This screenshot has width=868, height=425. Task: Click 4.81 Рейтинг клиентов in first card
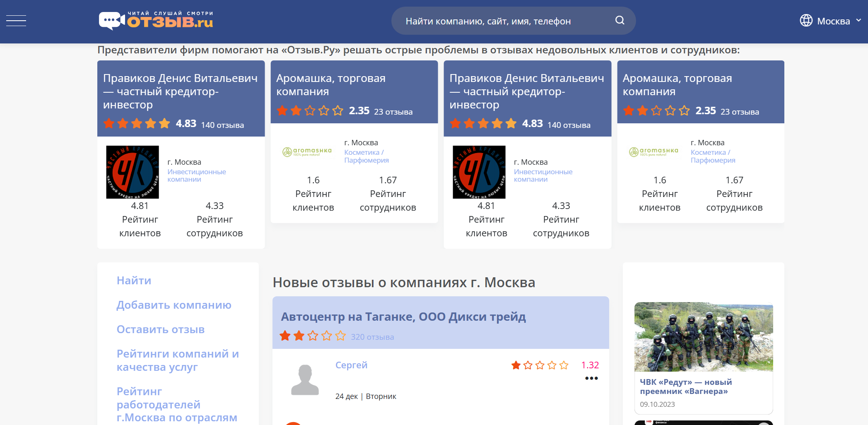140,219
